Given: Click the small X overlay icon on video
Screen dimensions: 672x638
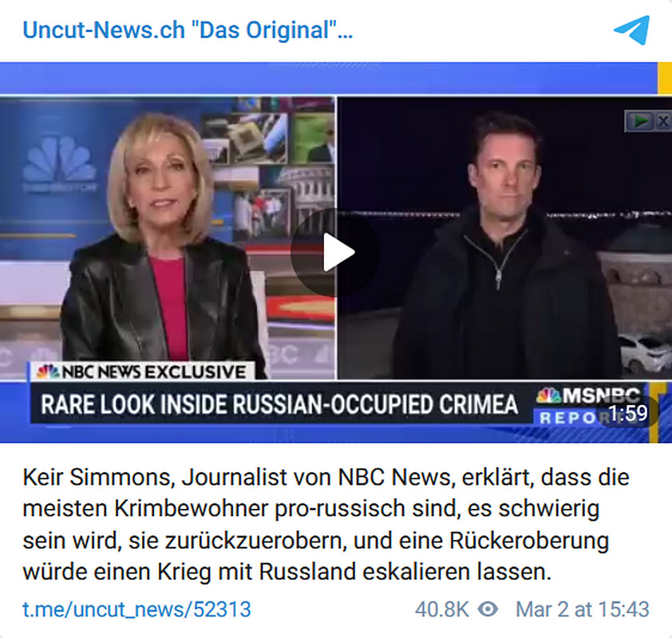Looking at the screenshot, I should coord(662,121).
